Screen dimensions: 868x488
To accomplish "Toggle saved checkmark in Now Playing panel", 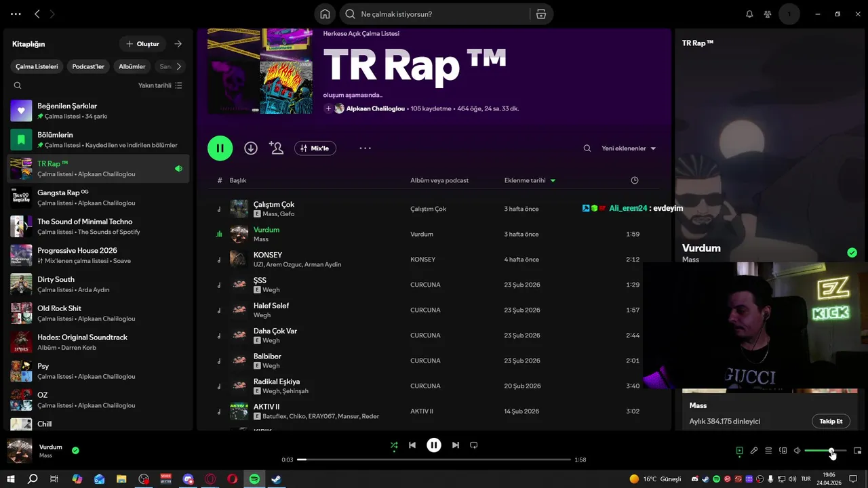I will tap(852, 253).
